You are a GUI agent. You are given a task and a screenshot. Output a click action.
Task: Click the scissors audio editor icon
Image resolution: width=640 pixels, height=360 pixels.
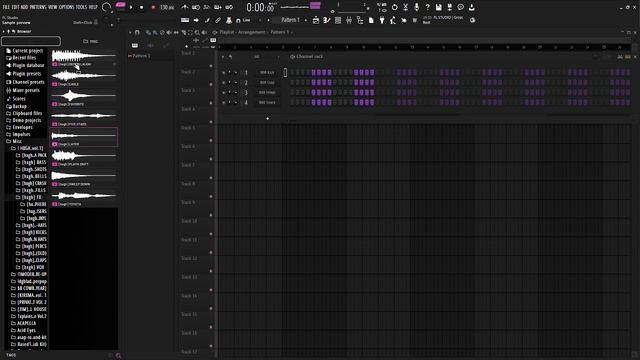point(406,7)
